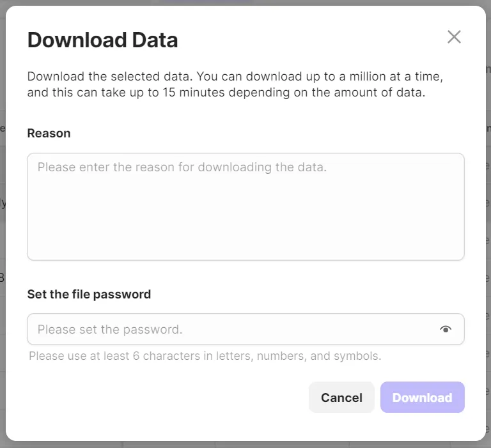491x448 pixels.
Task: Toggle password visibility eye icon
Action: coord(446,329)
